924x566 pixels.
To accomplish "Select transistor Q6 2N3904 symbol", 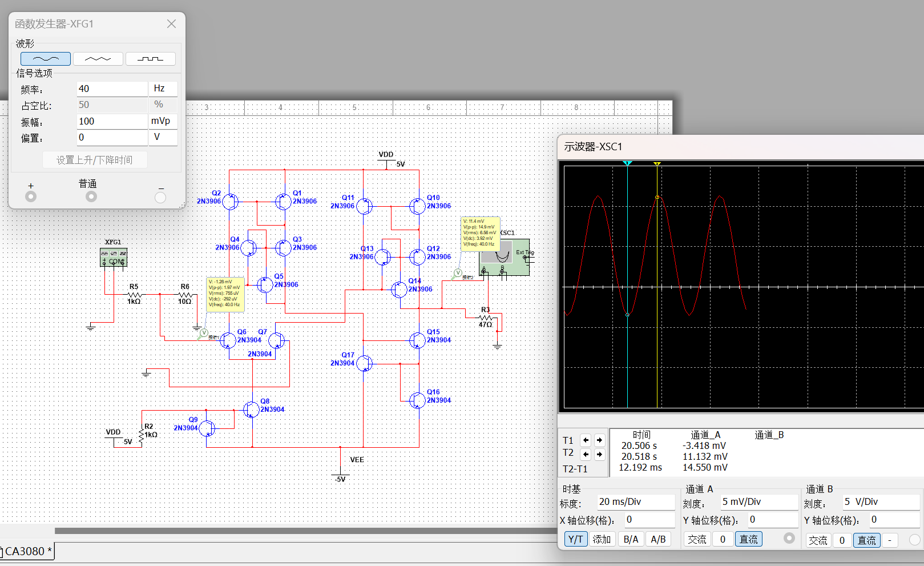I will [228, 340].
